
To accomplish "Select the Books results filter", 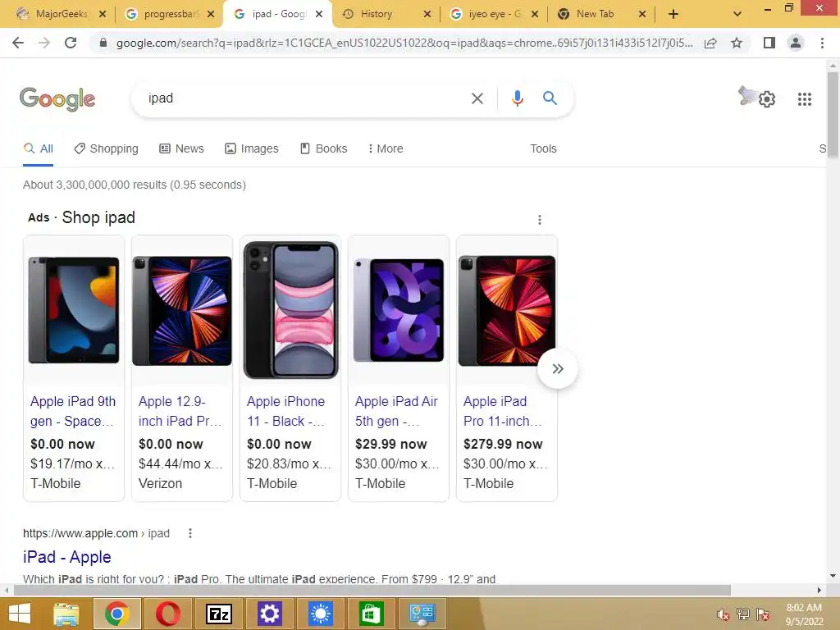I will 323,149.
